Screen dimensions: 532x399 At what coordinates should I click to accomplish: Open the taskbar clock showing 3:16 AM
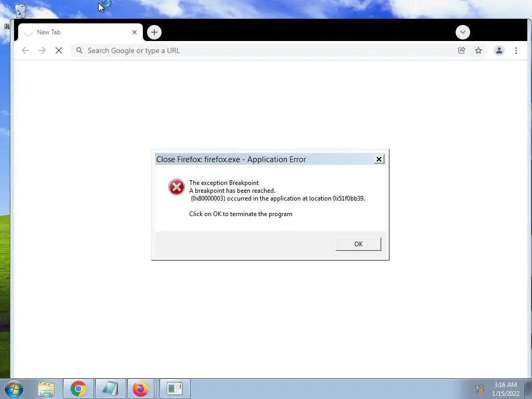[x=505, y=385]
